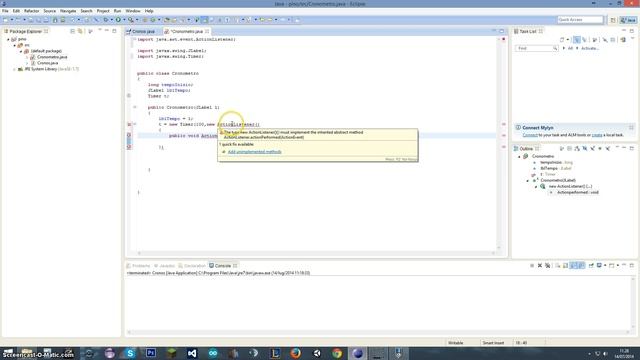Screen dimensions: 640x360
Task: Click the Quick Access field
Action: point(580,20)
